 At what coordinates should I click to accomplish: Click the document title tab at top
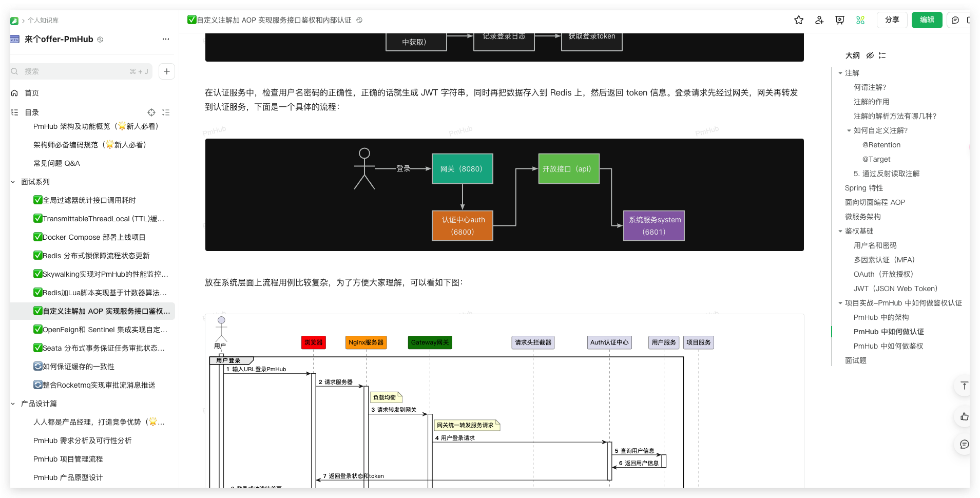point(272,20)
